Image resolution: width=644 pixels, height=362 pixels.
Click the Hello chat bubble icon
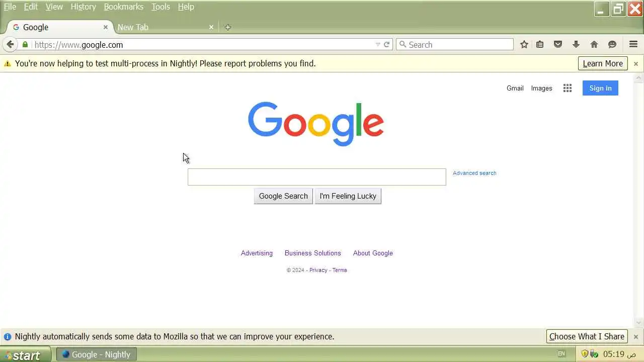pyautogui.click(x=612, y=44)
